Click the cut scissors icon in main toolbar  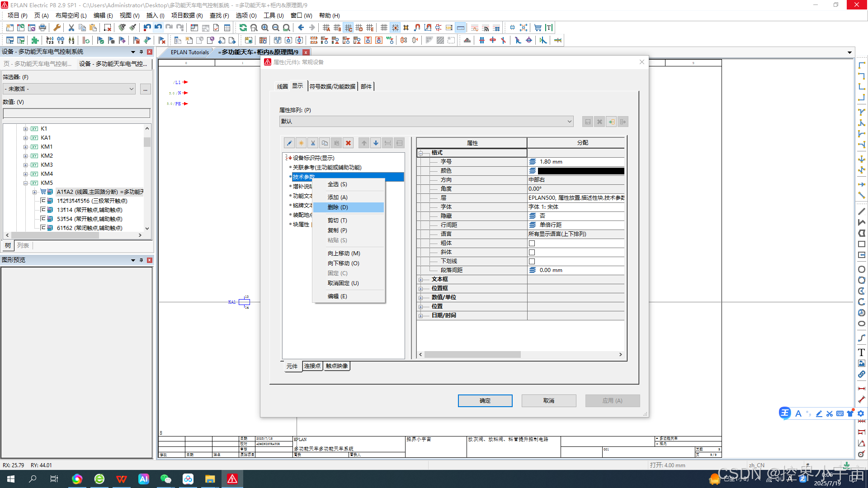pos(71,28)
